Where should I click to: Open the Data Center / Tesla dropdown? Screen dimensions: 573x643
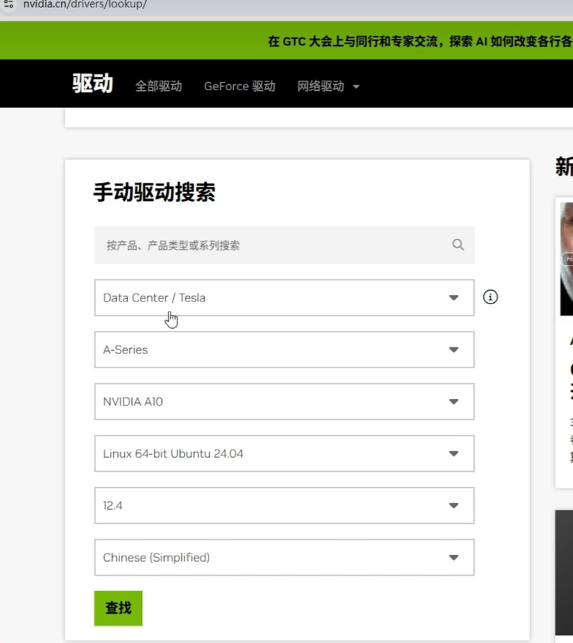coord(284,298)
